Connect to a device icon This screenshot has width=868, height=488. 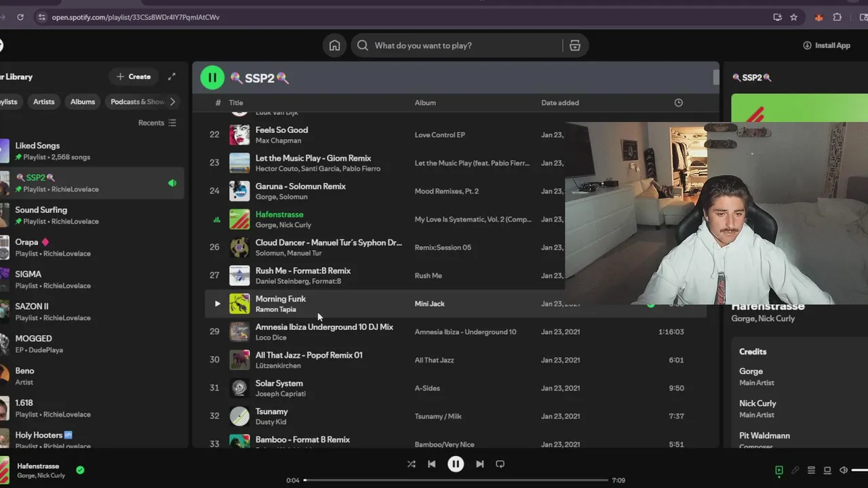[x=827, y=470]
